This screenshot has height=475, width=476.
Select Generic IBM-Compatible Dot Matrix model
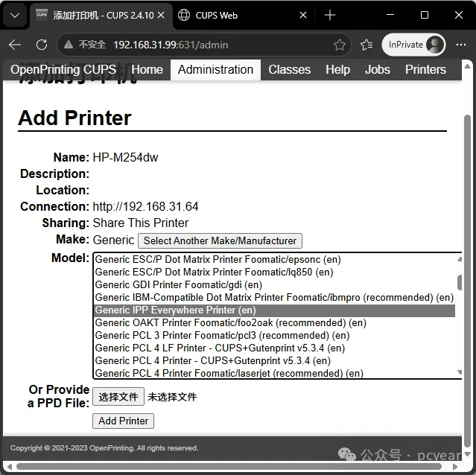[274, 298]
